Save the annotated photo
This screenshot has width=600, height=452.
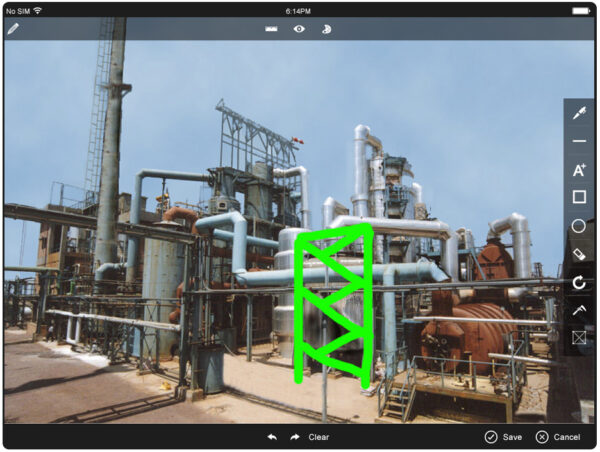[503, 437]
